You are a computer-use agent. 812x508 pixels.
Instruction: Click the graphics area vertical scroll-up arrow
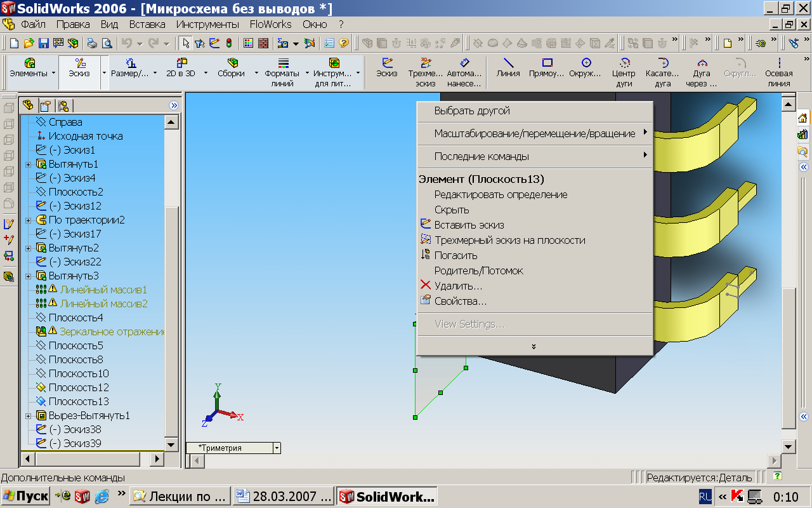pyautogui.click(x=788, y=104)
